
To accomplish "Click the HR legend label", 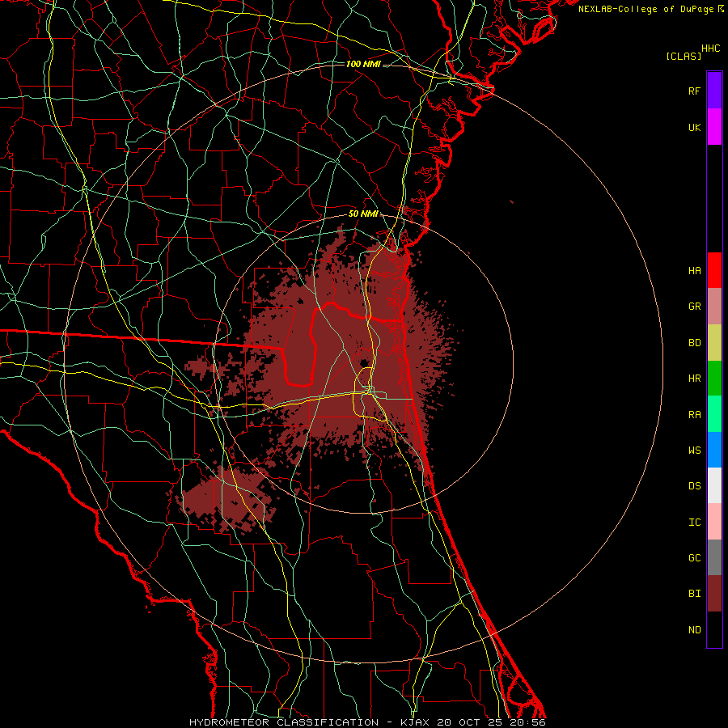I will point(694,379).
